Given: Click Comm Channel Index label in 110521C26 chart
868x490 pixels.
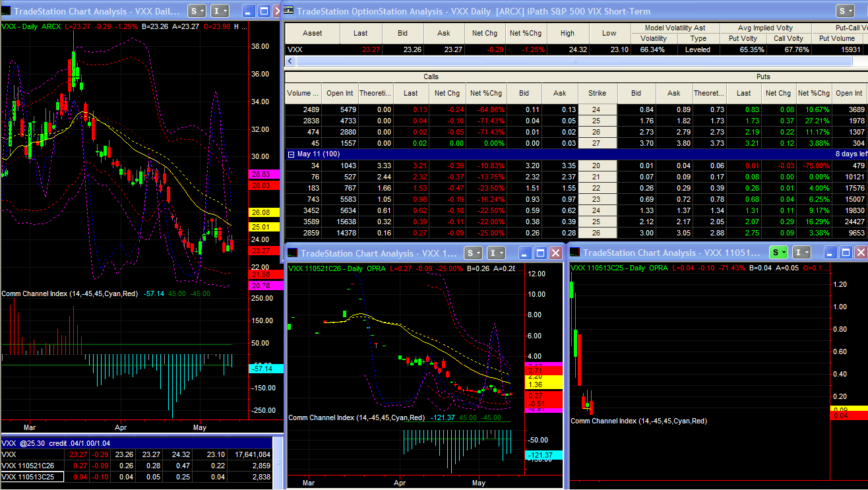Looking at the screenshot, I should (357, 417).
